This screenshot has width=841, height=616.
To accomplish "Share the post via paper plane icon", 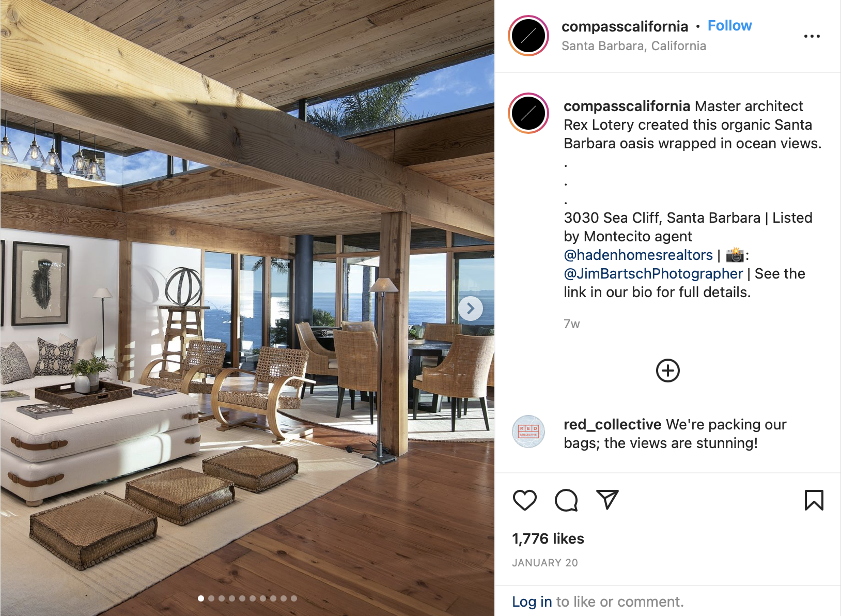I will [x=608, y=500].
